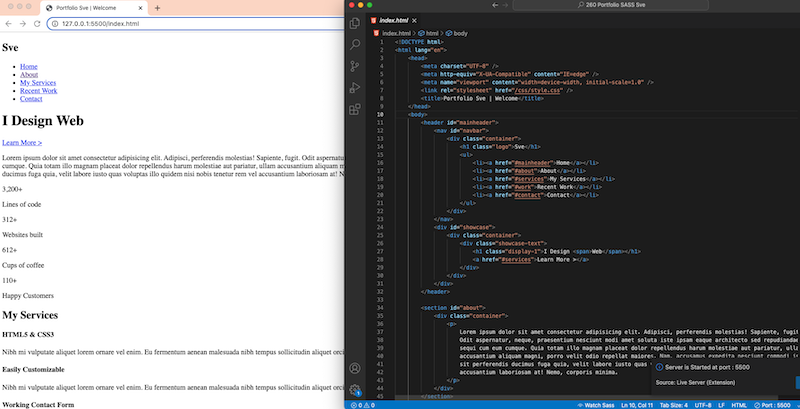Click the browser address bar
The width and height of the screenshot is (800, 409).
(196, 24)
